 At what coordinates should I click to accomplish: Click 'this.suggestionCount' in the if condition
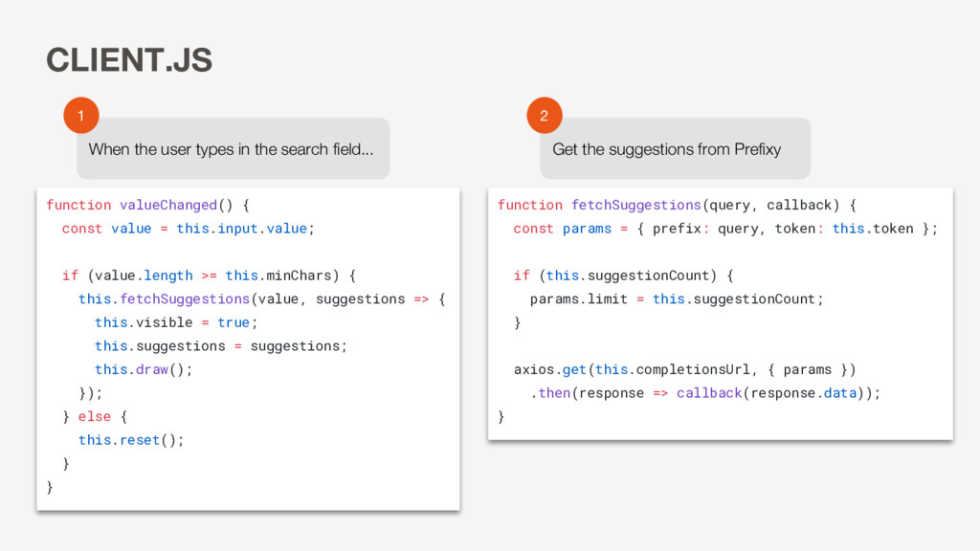click(x=628, y=275)
